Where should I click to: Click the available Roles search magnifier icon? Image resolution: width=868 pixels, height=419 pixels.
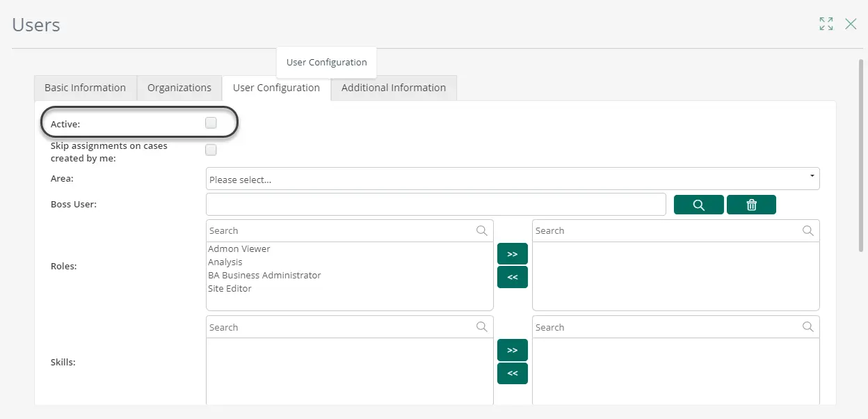click(x=482, y=230)
